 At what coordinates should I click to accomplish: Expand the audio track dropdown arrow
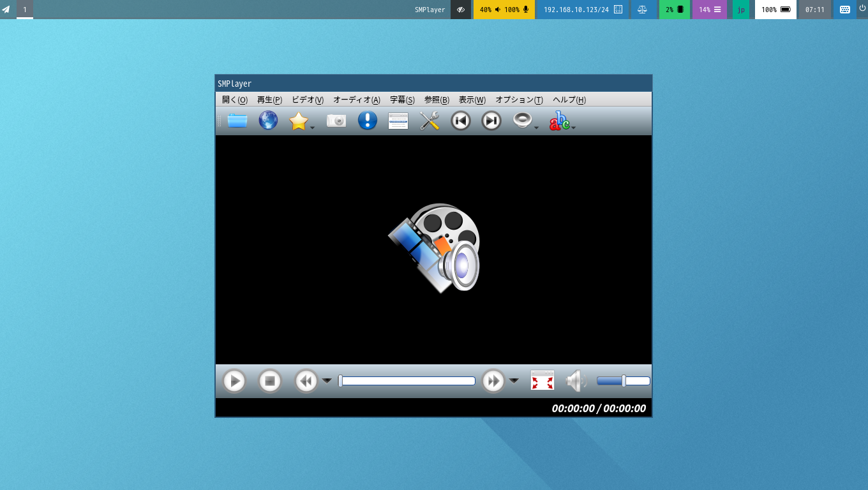537,128
